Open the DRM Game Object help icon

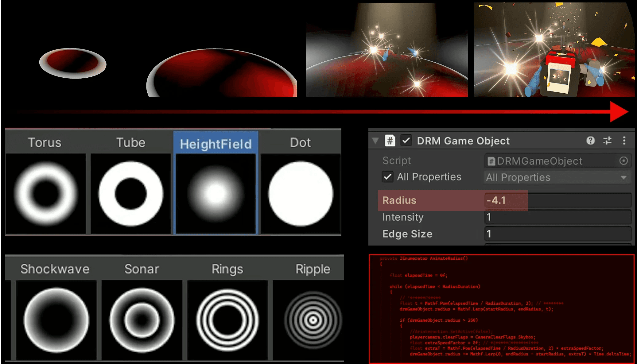590,141
